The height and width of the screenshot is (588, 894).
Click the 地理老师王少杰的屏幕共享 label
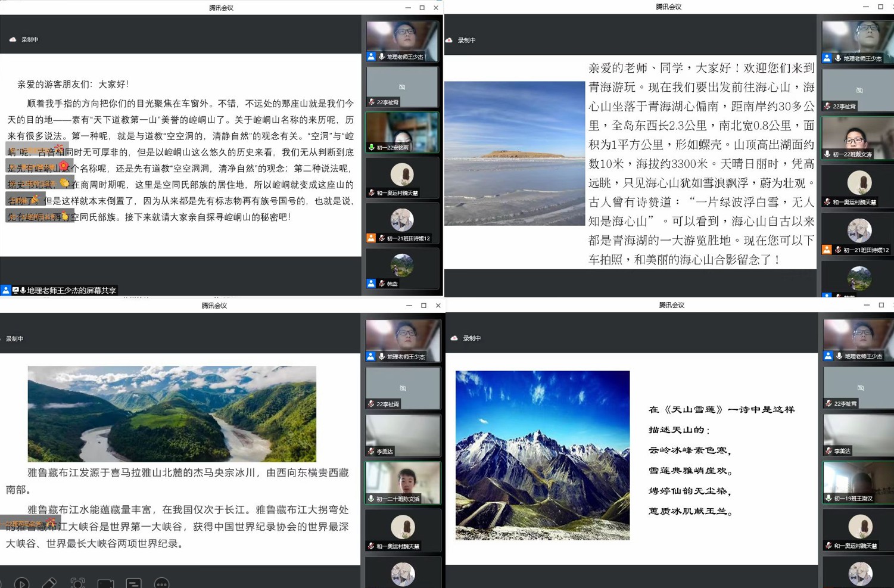click(x=71, y=291)
